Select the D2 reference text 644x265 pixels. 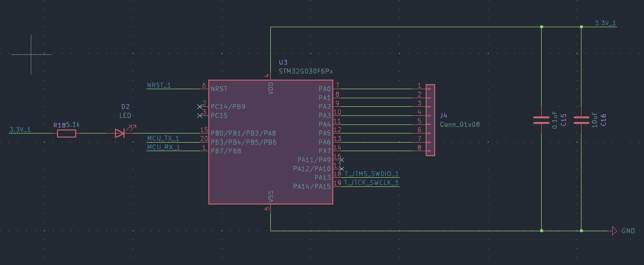pyautogui.click(x=126, y=107)
